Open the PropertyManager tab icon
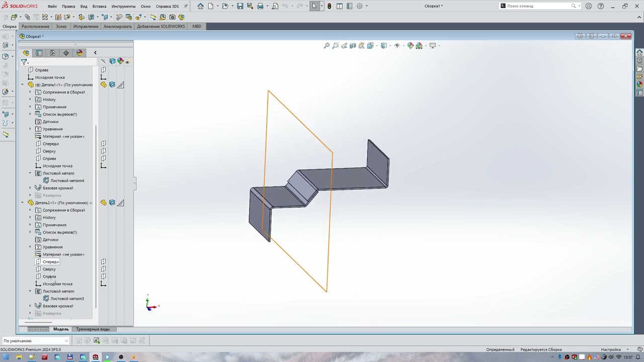Image resolution: width=644 pixels, height=362 pixels. [39, 53]
